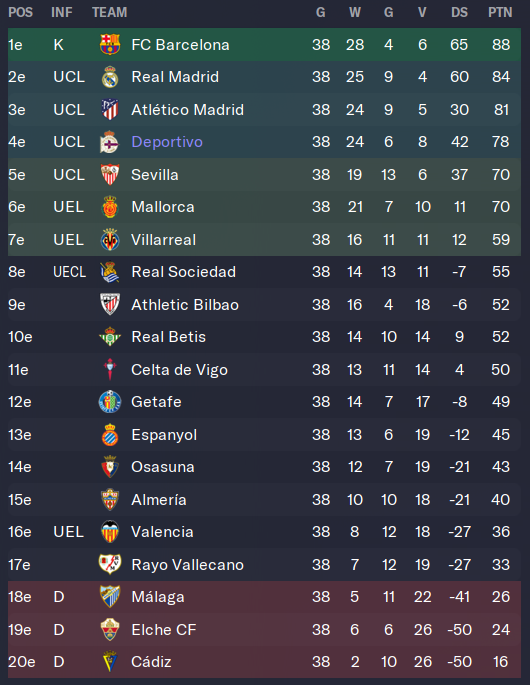
Task: Sort table by PTN column header
Action: pos(500,12)
